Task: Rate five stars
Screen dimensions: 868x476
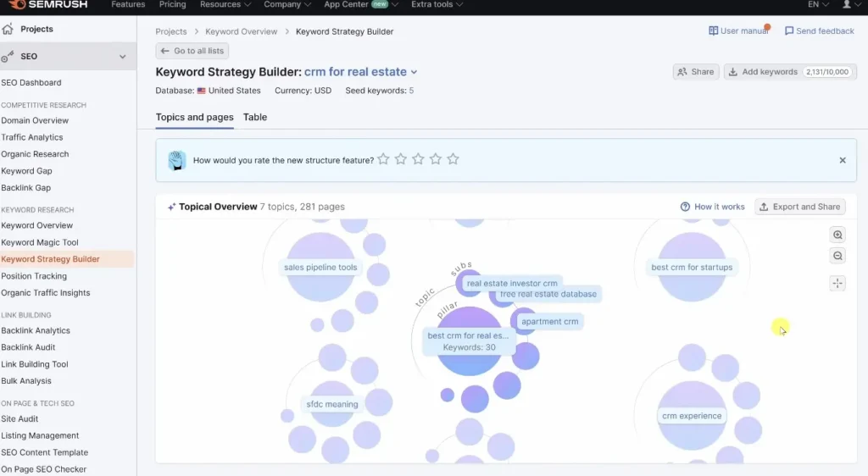Action: pyautogui.click(x=453, y=159)
